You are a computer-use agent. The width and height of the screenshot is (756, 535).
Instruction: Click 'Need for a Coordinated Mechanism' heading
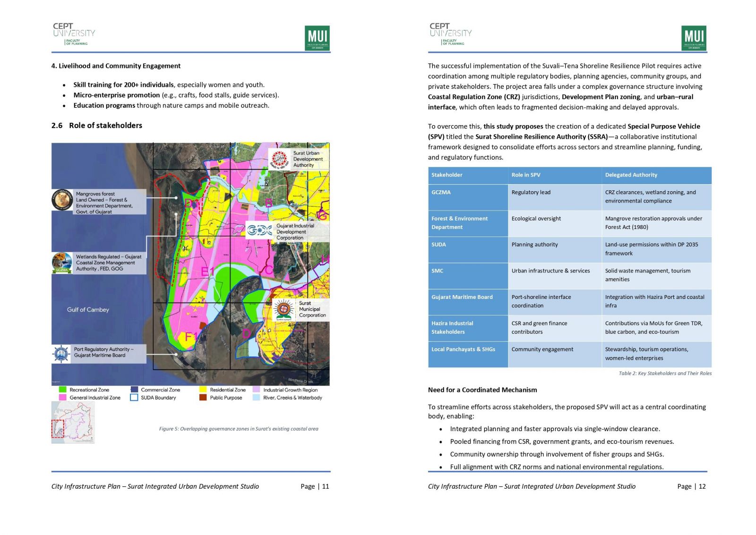[482, 390]
